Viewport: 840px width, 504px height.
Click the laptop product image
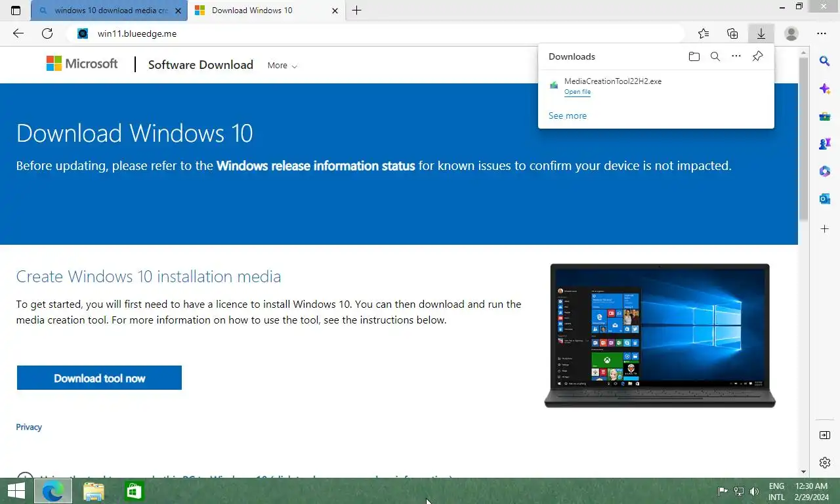coord(660,335)
